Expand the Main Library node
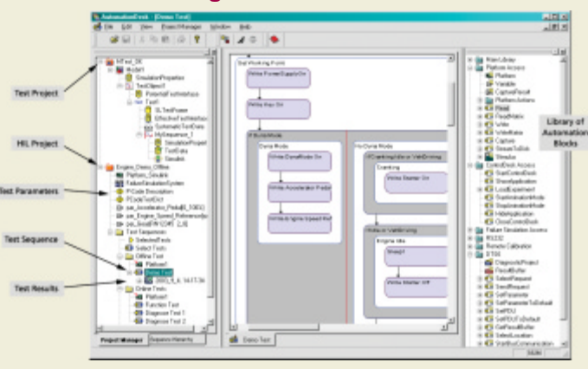This screenshot has height=369, width=588. point(470,60)
